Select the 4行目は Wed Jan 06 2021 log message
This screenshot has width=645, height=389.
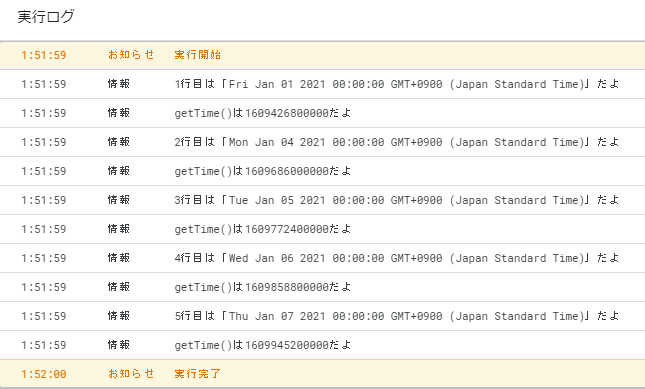[397, 258]
